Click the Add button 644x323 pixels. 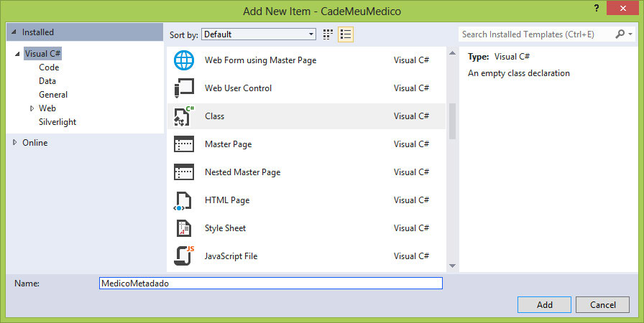tap(544, 304)
